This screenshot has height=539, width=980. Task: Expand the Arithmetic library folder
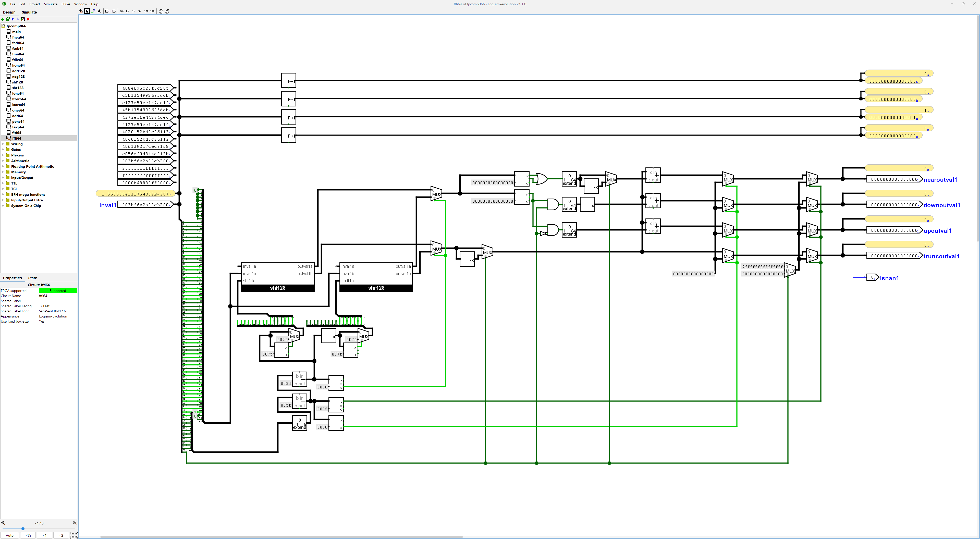pyautogui.click(x=3, y=161)
